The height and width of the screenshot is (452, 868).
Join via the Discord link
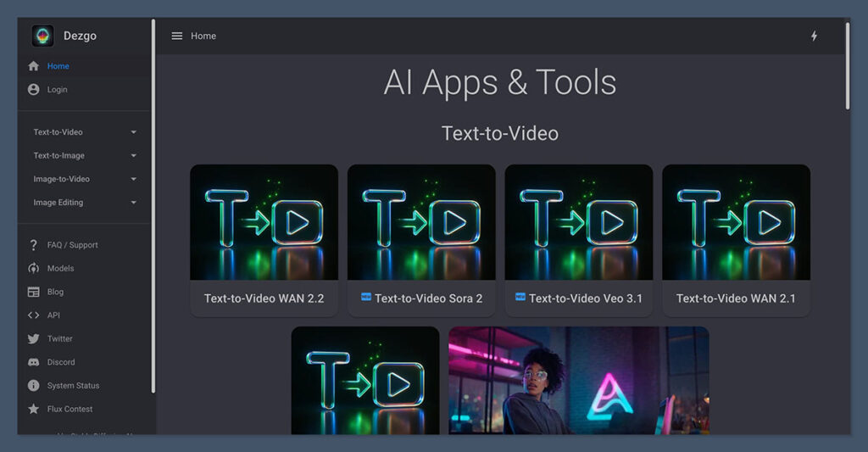61,362
